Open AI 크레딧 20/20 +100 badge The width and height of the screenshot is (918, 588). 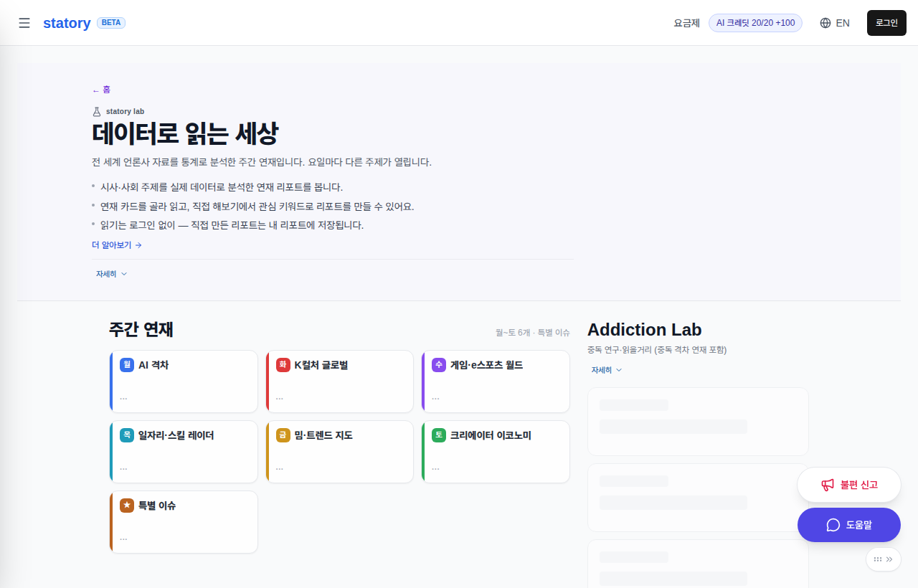755,23
